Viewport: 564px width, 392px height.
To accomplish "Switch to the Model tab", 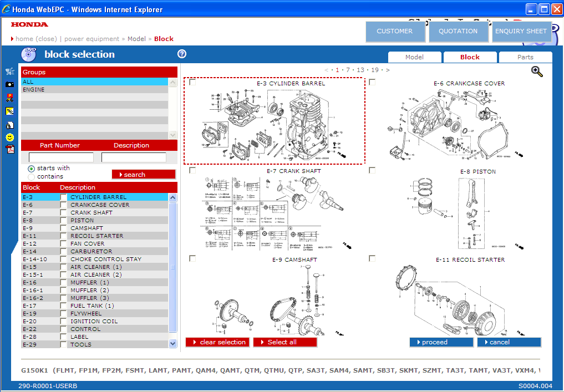I will coord(414,57).
